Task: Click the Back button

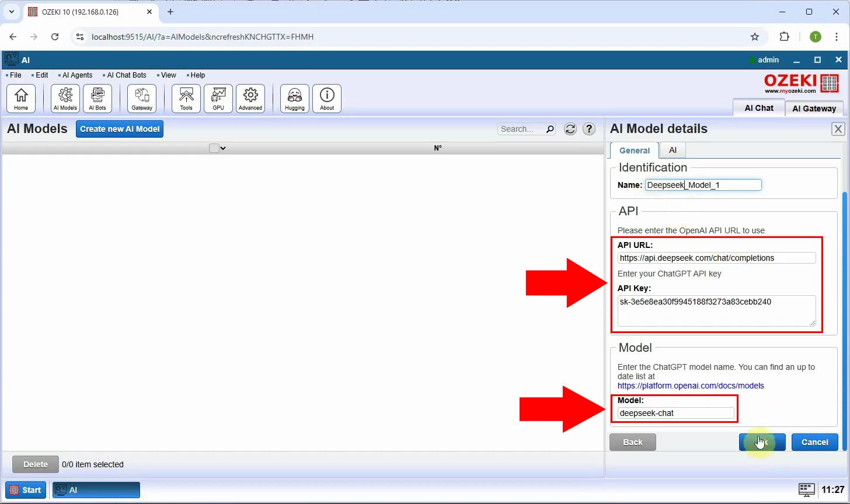Action: pos(633,442)
